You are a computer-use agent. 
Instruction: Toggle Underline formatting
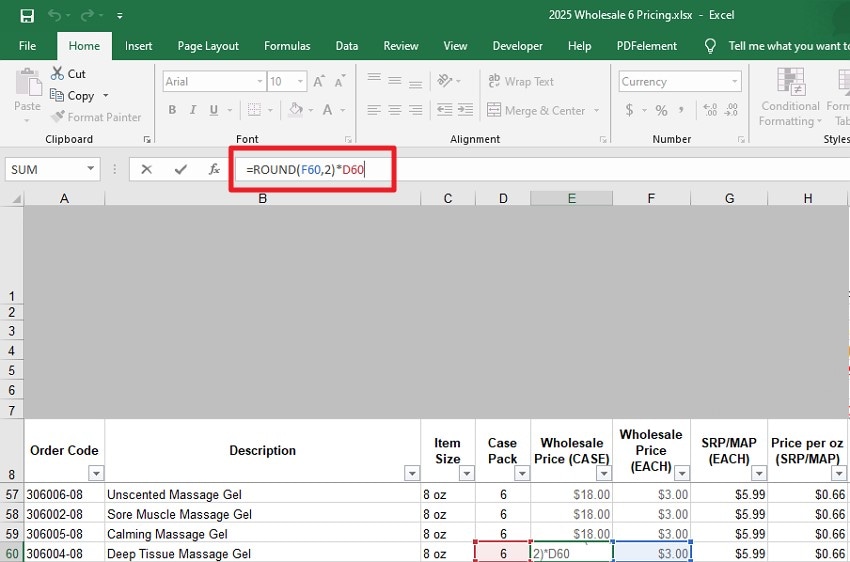(214, 110)
